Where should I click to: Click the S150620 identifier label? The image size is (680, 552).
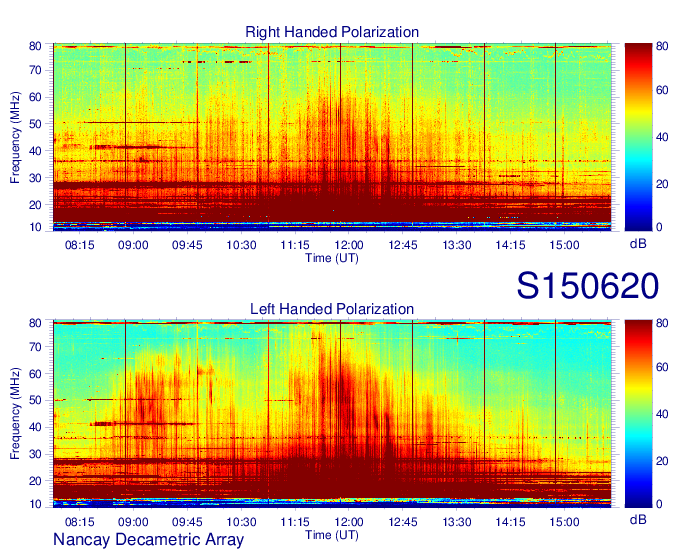click(x=588, y=286)
